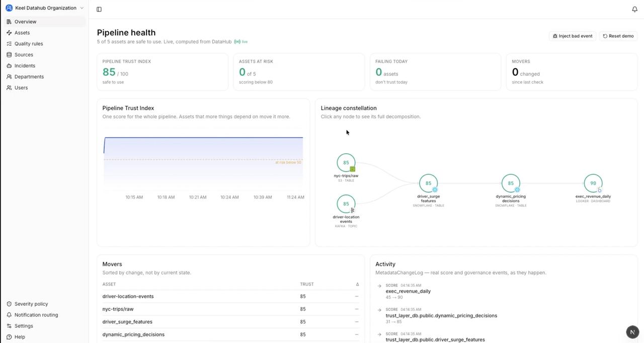Open Severity policy
This screenshot has height=343, width=644.
44,304
